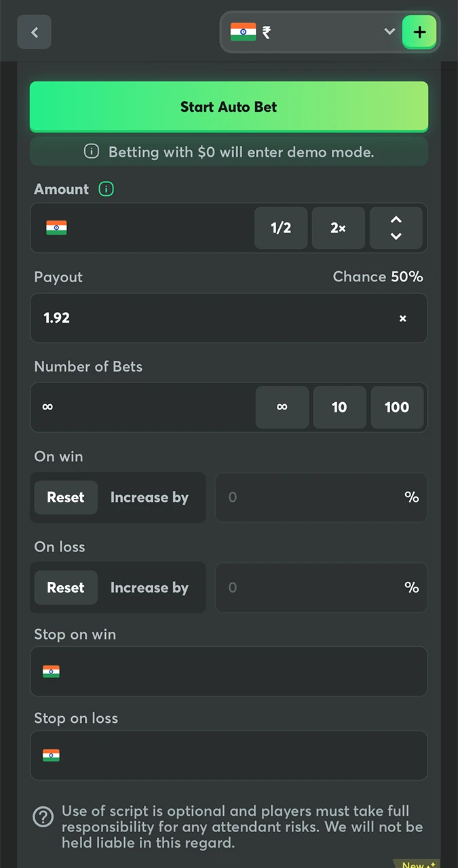Click the New badge at bottom right

pos(417,863)
